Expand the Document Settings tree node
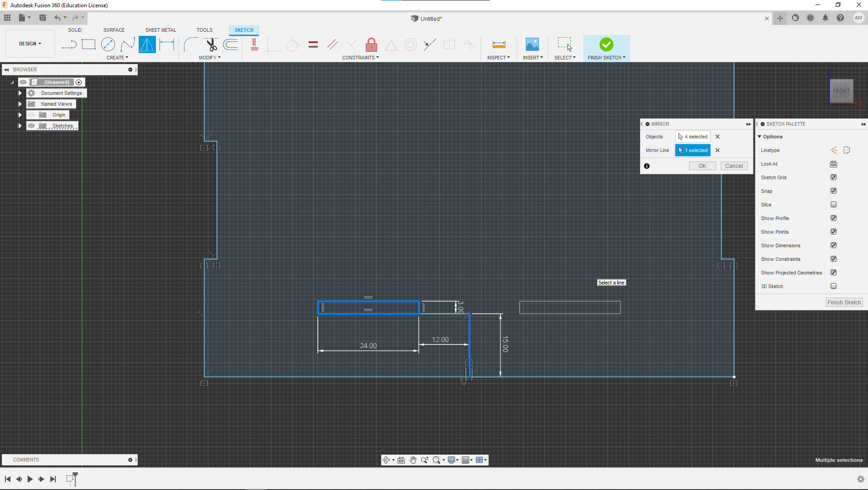 20,93
